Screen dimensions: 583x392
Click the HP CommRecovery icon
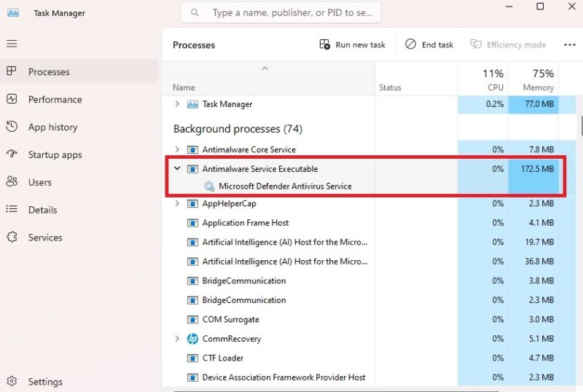click(x=192, y=338)
